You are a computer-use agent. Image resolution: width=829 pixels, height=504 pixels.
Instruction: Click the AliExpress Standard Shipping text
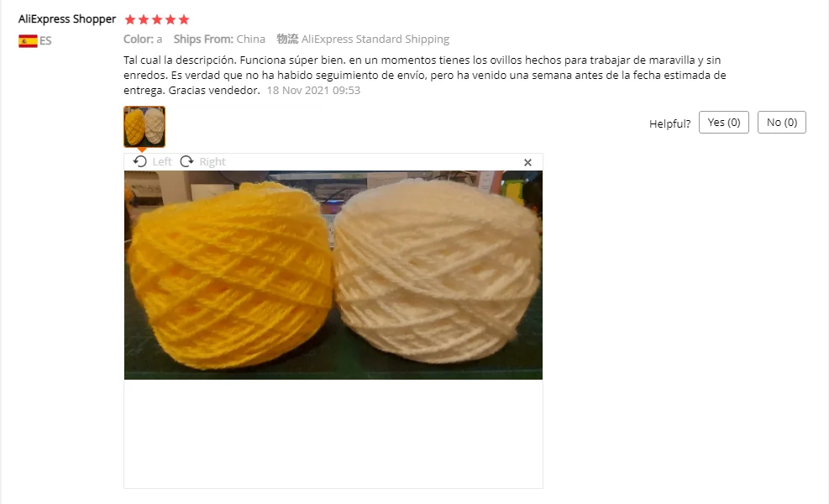point(375,39)
